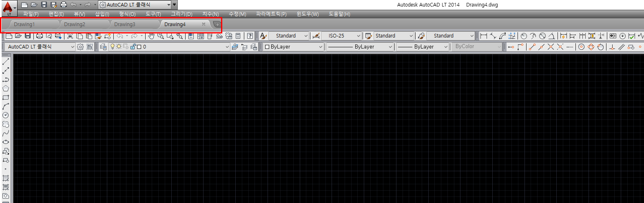Close the Drawing4 tab
Screen dimensions: 644x203
[204, 24]
